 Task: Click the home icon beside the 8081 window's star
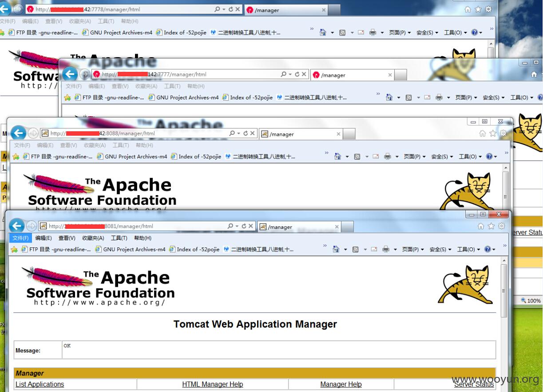click(481, 226)
